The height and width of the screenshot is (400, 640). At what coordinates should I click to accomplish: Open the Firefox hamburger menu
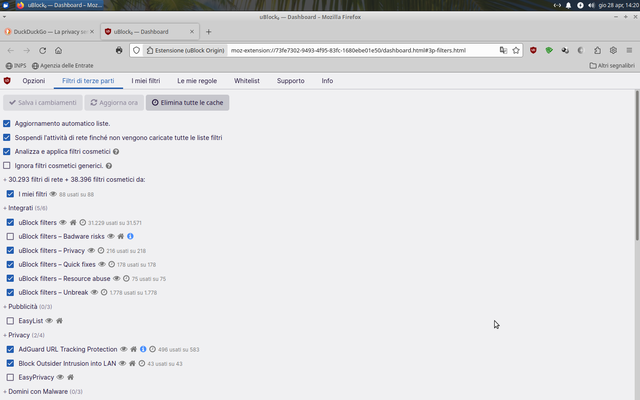629,50
